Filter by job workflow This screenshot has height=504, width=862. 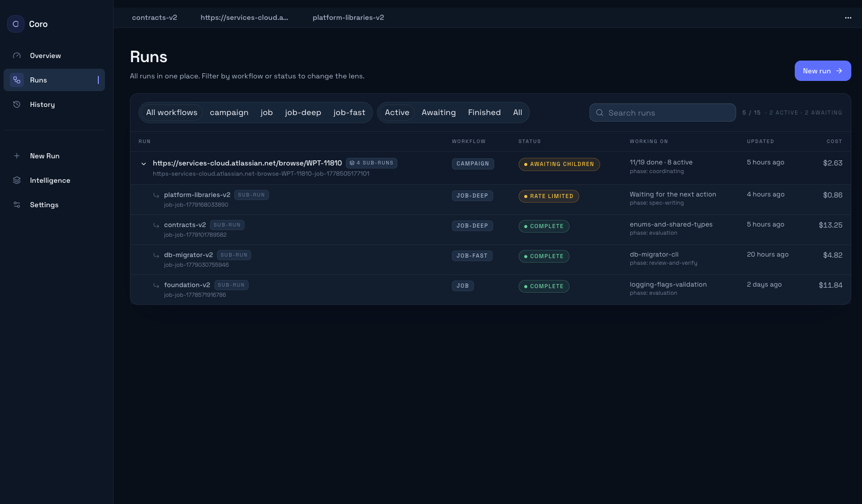tap(266, 113)
